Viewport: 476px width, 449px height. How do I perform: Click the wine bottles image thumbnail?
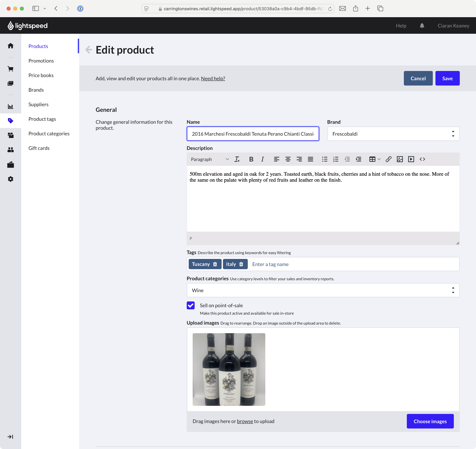[229, 369]
